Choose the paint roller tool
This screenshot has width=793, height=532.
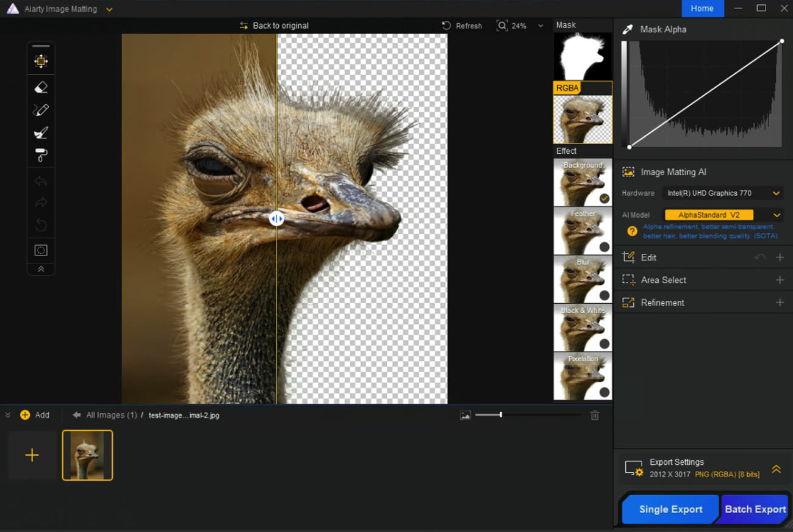tap(41, 156)
